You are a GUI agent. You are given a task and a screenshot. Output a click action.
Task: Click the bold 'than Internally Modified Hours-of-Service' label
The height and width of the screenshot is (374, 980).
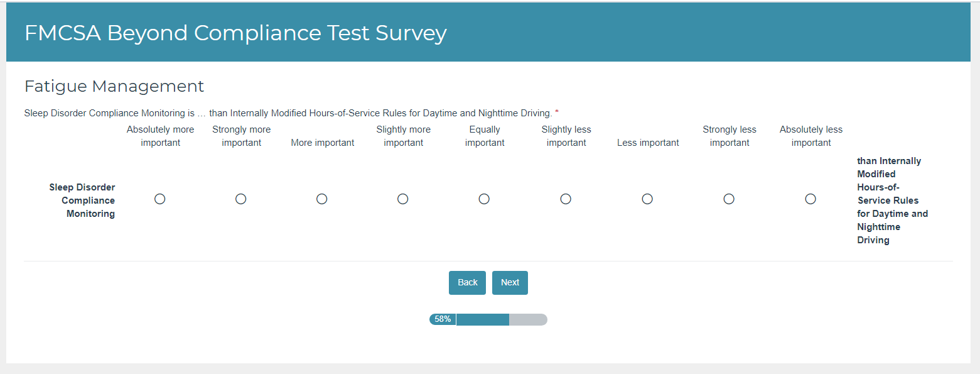point(891,201)
